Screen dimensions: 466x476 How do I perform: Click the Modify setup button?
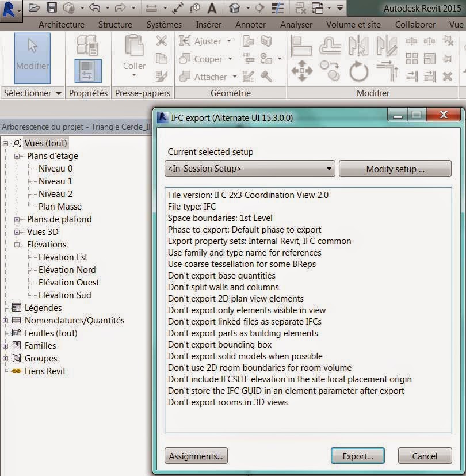click(395, 169)
